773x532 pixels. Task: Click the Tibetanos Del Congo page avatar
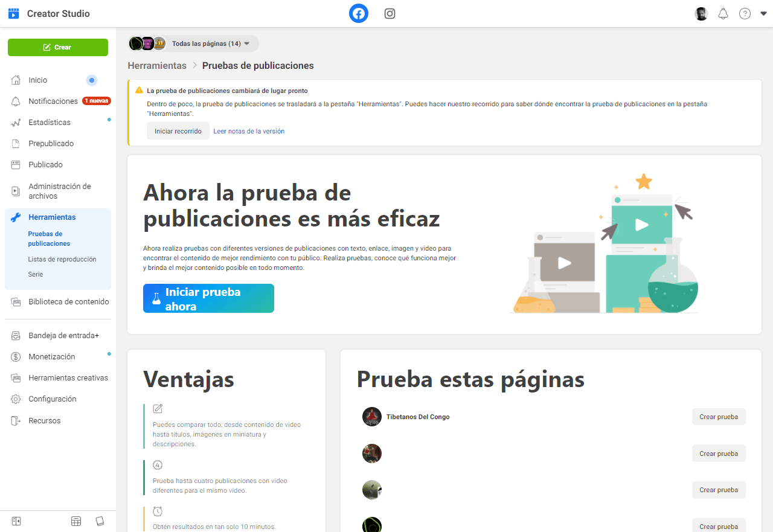click(x=371, y=416)
